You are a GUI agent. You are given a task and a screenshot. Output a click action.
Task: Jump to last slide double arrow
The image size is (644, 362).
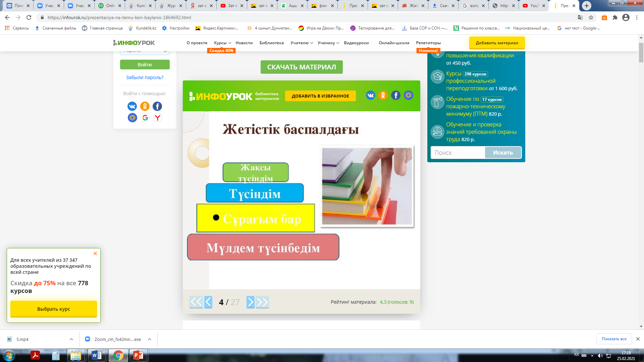pos(262,302)
